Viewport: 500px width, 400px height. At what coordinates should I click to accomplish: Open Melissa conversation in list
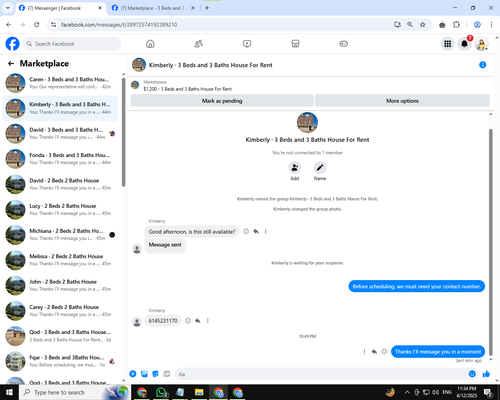click(x=60, y=260)
